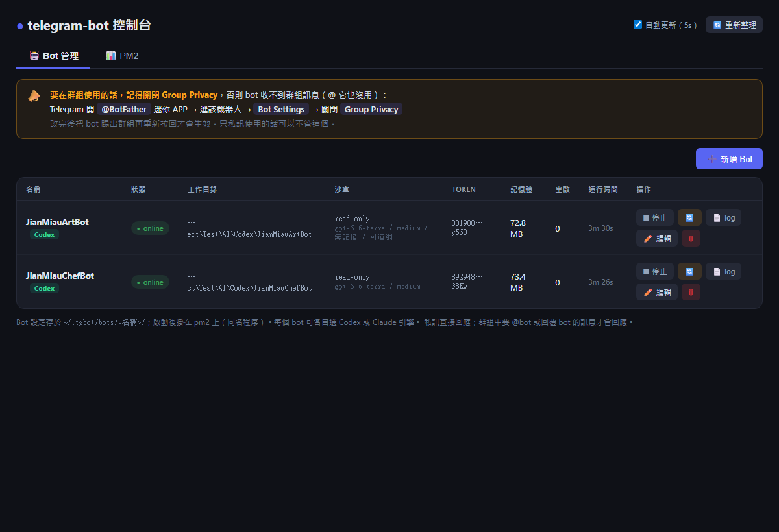Restart the JianMiauArtBot with the refresh icon
779x532 pixels.
(x=689, y=217)
